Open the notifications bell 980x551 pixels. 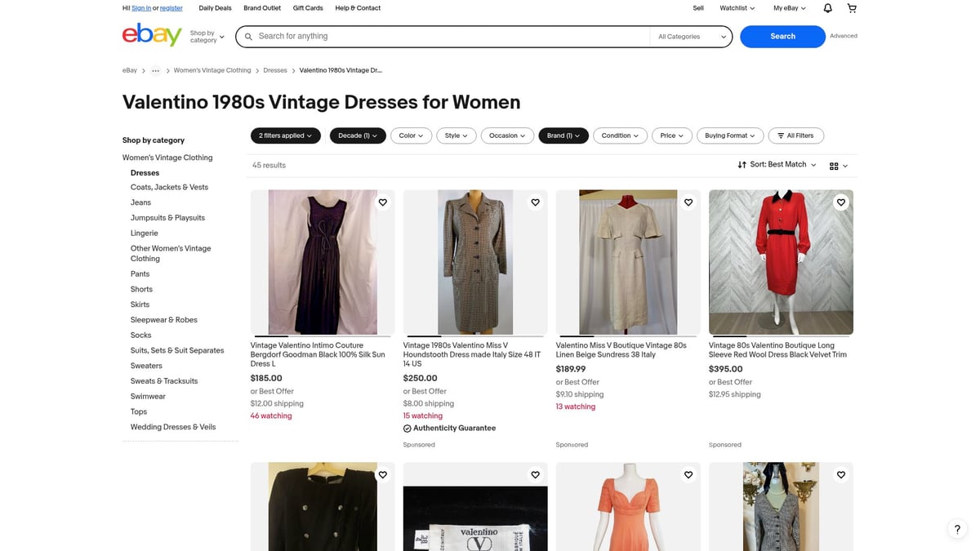click(827, 8)
